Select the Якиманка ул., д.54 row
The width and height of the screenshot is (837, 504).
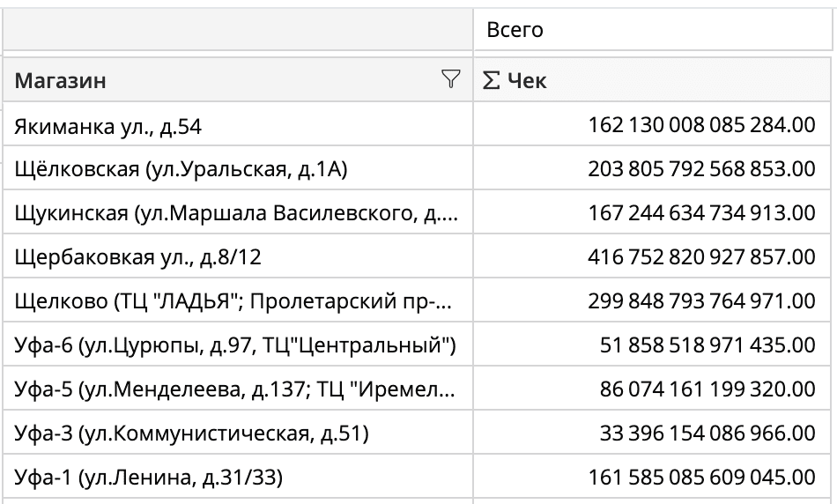(x=108, y=127)
